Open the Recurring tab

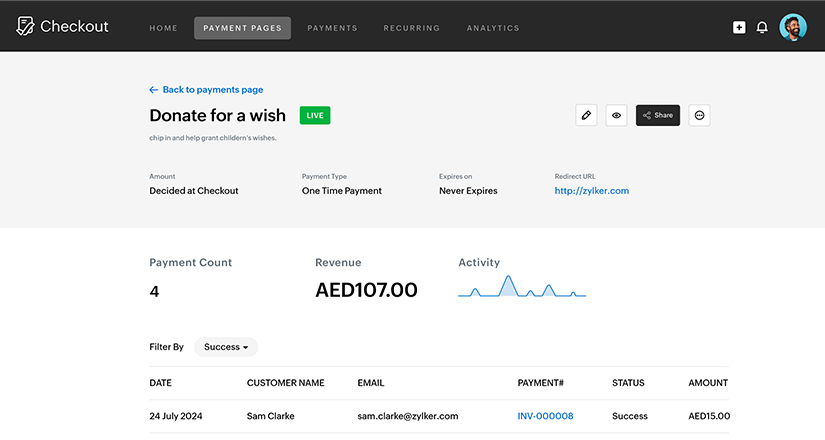pos(411,28)
